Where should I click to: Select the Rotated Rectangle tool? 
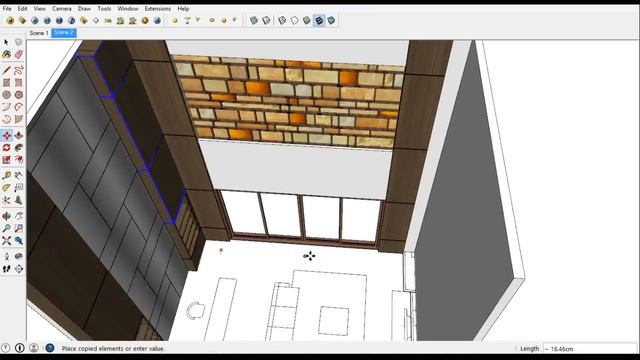tap(18, 82)
